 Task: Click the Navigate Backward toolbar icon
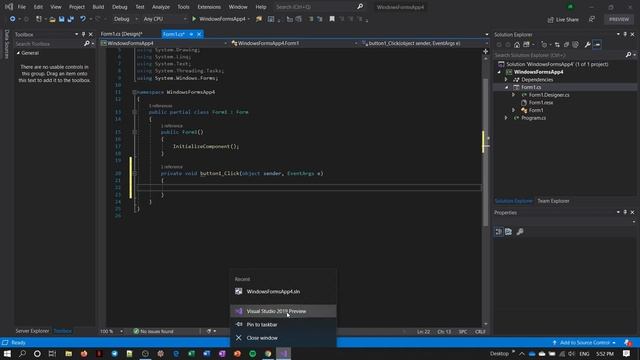[x=13, y=19]
